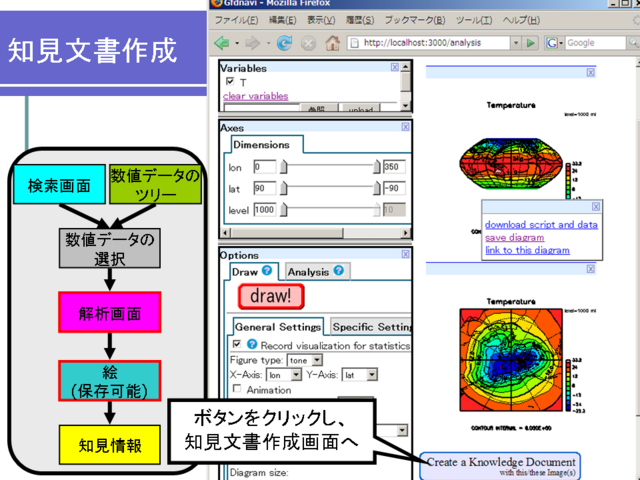Image resolution: width=640 pixels, height=480 pixels.
Task: Open the 履歴(S) menu
Action: tap(360, 20)
